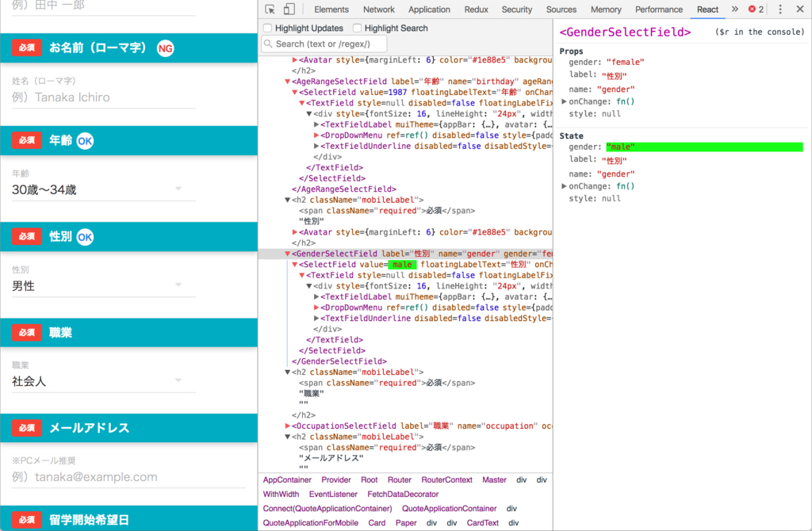Select CardText in breadcrumb

click(x=483, y=523)
